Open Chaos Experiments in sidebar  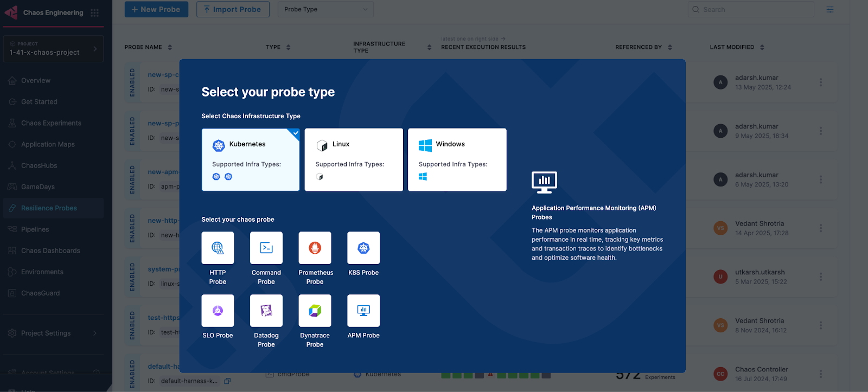(51, 123)
